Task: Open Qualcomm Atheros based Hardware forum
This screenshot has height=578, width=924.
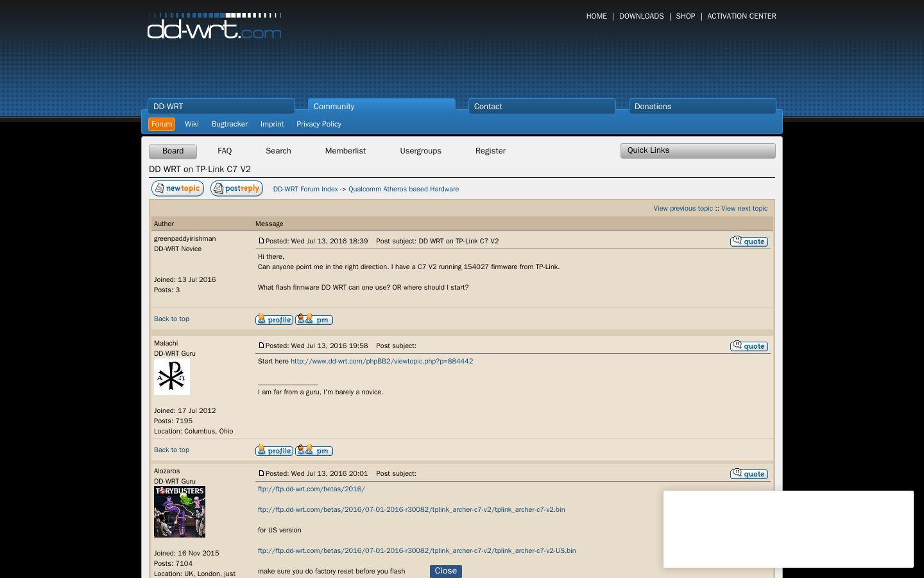Action: [404, 189]
